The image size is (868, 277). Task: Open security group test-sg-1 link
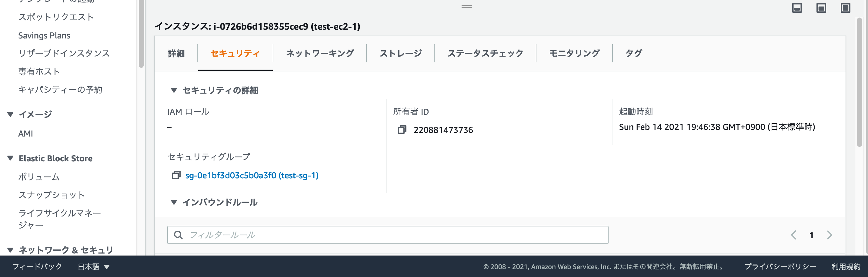point(252,175)
